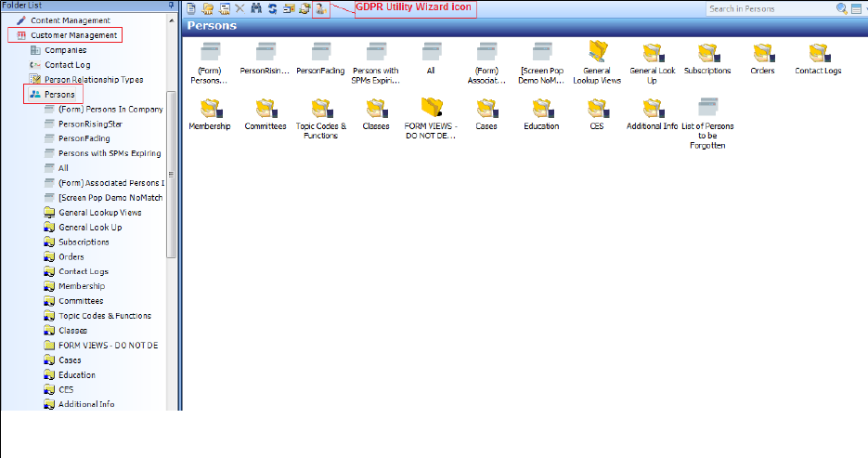The width and height of the screenshot is (868, 458).
Task: Select Education tree folder
Action: pyautogui.click(x=77, y=375)
